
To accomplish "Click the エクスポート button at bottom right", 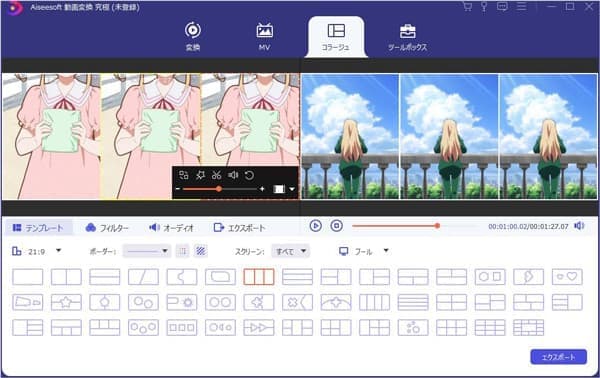I will [x=558, y=357].
